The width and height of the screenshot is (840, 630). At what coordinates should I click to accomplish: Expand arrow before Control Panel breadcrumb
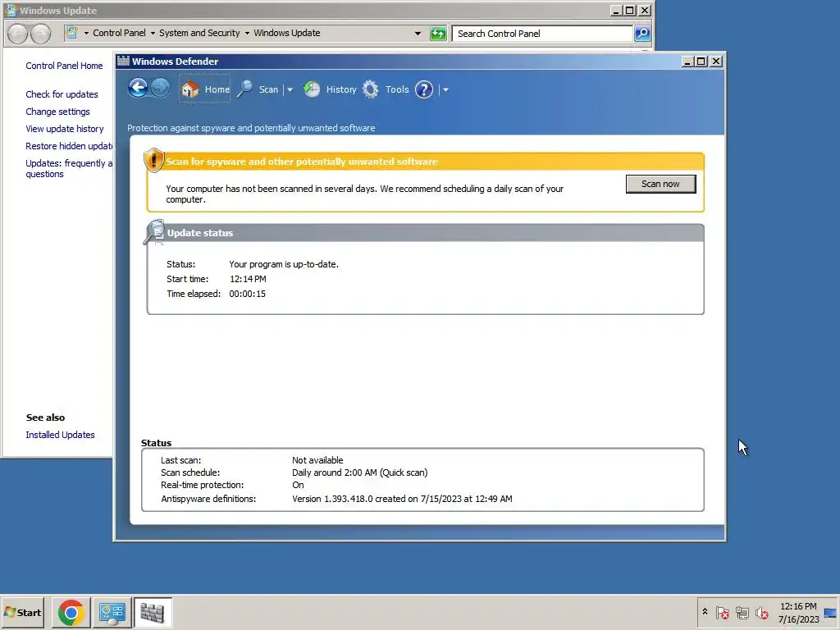tap(86, 33)
